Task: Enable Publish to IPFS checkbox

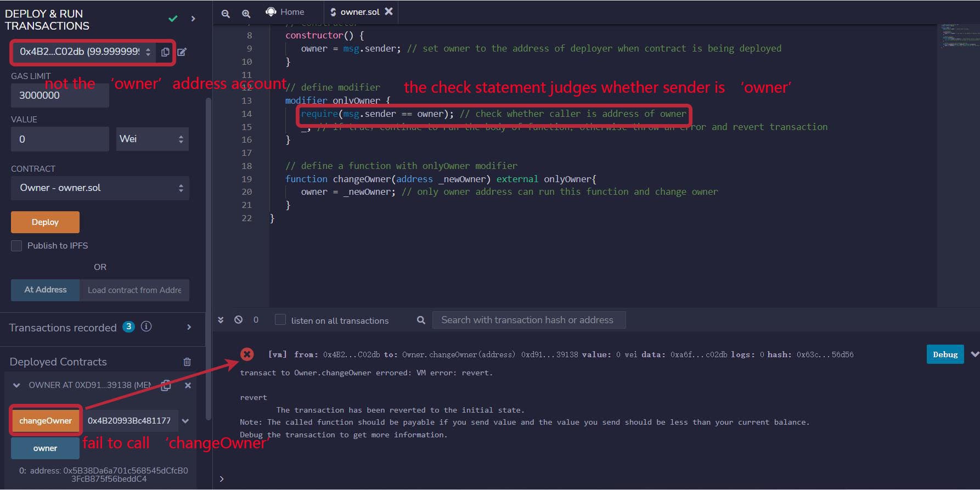Action: coord(17,246)
